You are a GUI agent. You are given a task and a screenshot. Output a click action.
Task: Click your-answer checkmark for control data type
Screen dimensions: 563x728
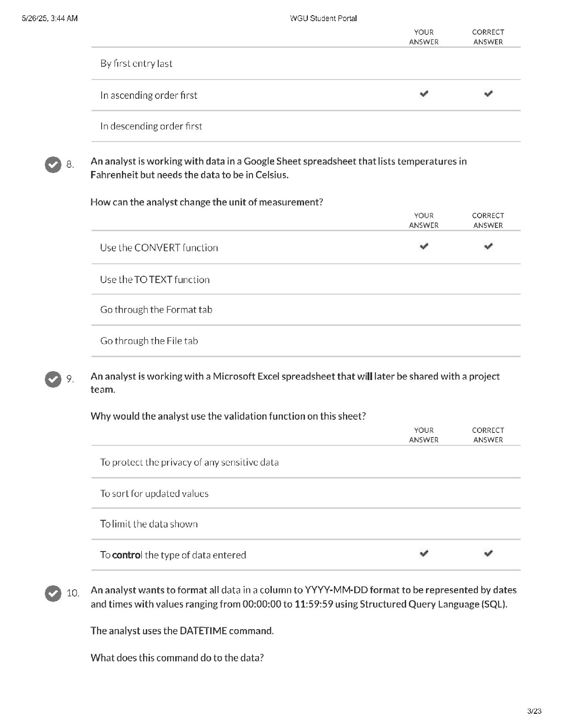pyautogui.click(x=424, y=553)
